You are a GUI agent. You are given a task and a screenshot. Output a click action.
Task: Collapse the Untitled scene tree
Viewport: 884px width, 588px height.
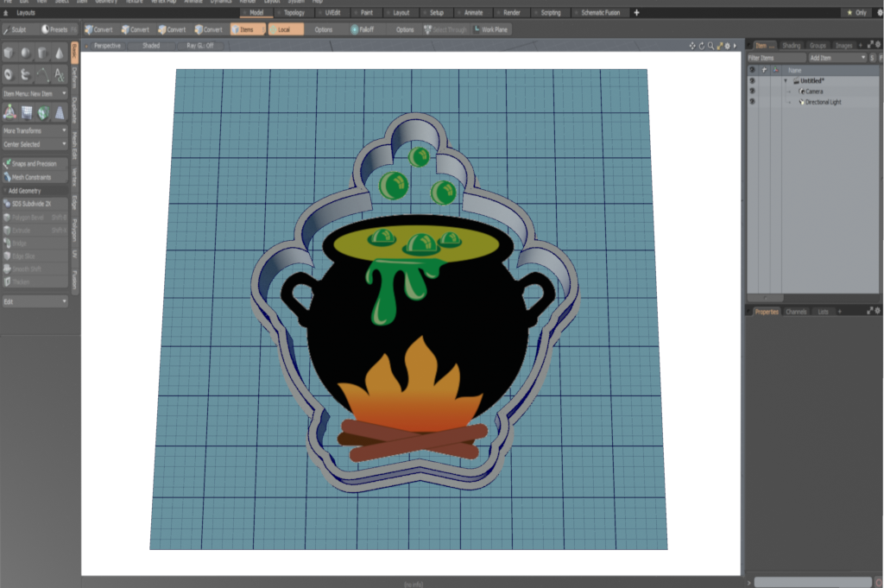tap(786, 80)
